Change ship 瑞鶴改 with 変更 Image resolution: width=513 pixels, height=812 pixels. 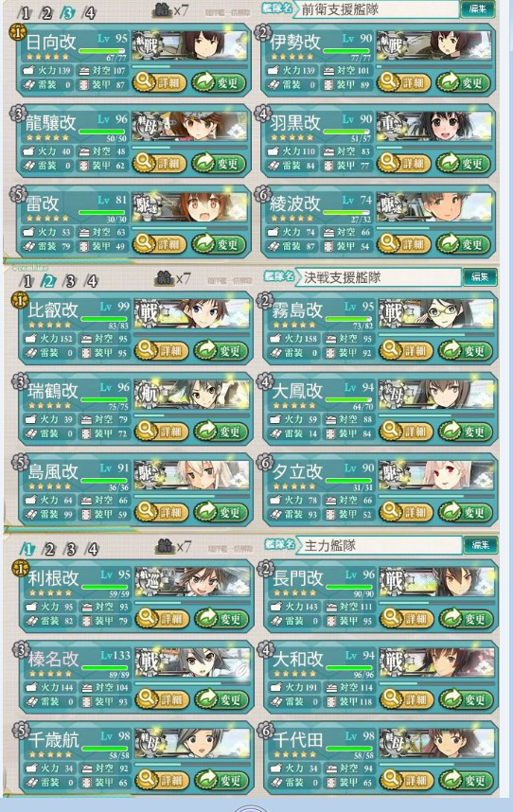pos(220,431)
